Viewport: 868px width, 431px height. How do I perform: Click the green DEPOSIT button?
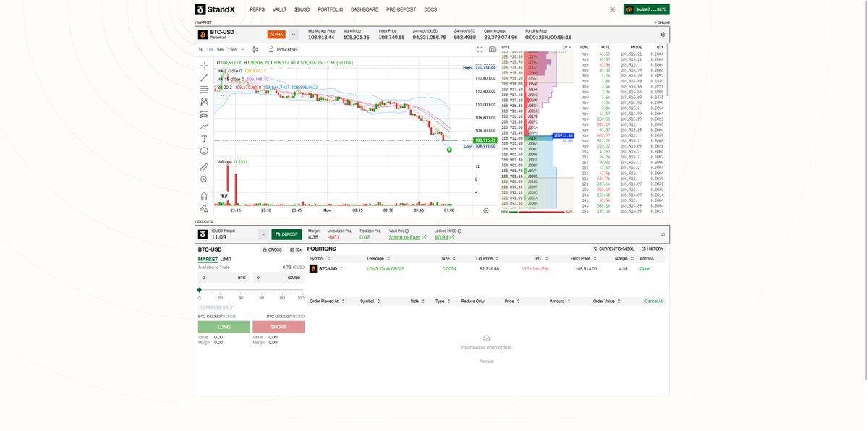click(x=286, y=234)
